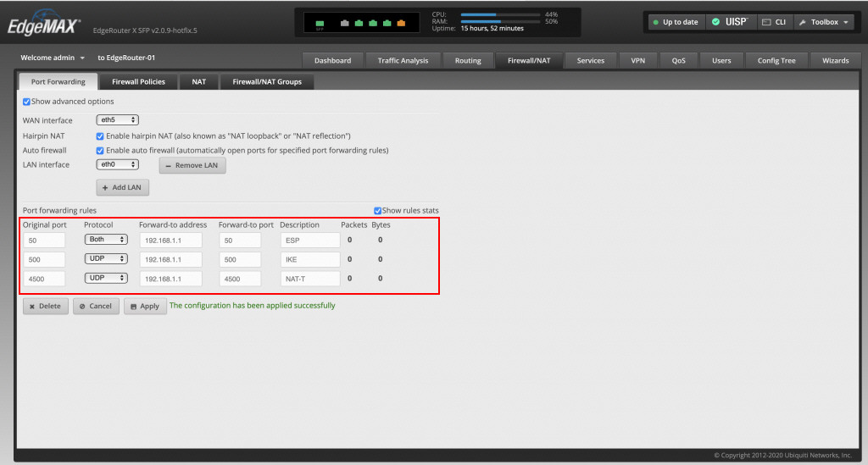Open the UDP protocol dropdown for IKE rule
868x465 pixels.
click(106, 259)
